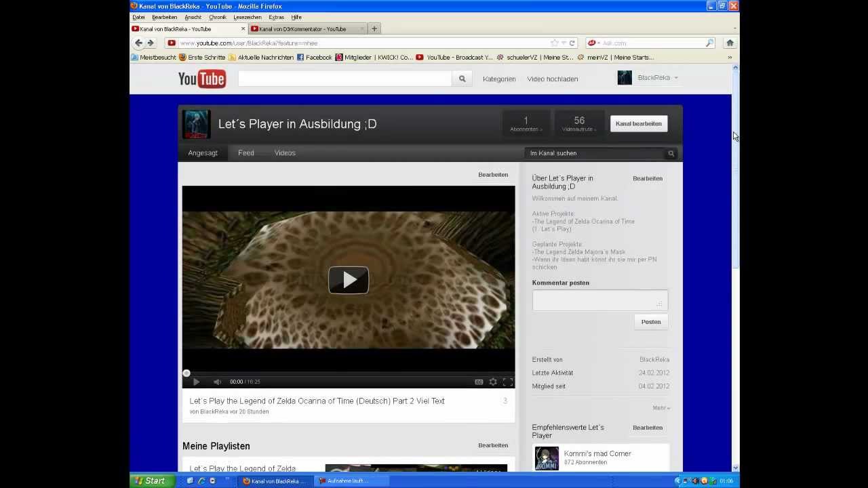868x488 pixels.
Task: Open the Video hochladen link
Action: pyautogui.click(x=553, y=79)
